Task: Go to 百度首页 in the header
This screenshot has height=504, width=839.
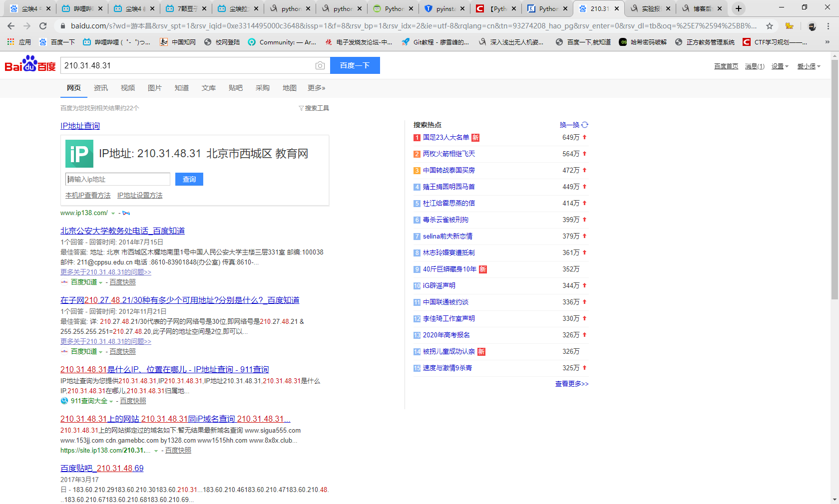Action: coord(726,66)
